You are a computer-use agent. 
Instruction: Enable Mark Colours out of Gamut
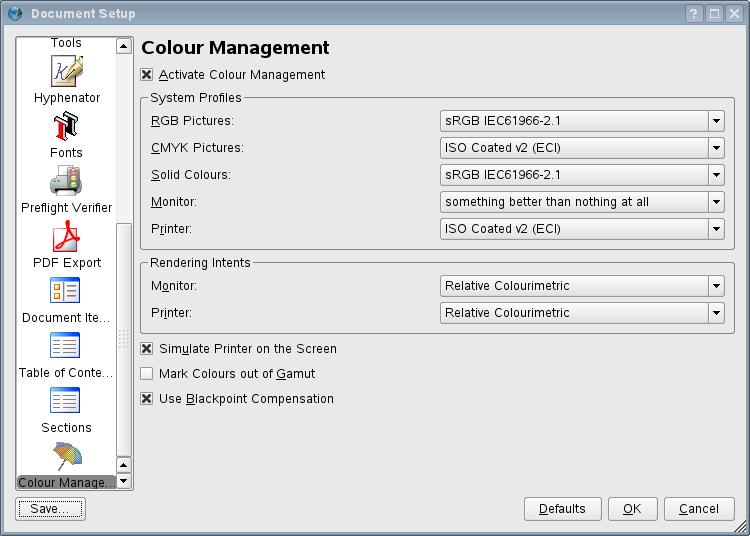147,374
